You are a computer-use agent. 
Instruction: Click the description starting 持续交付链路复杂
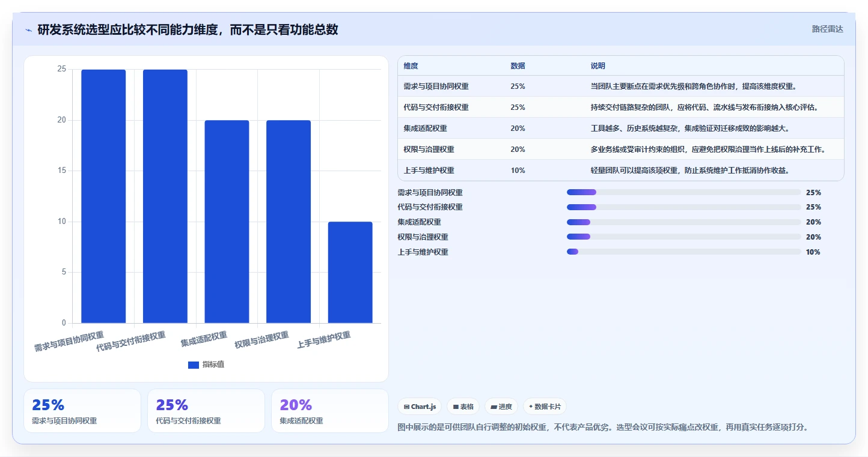pos(705,107)
